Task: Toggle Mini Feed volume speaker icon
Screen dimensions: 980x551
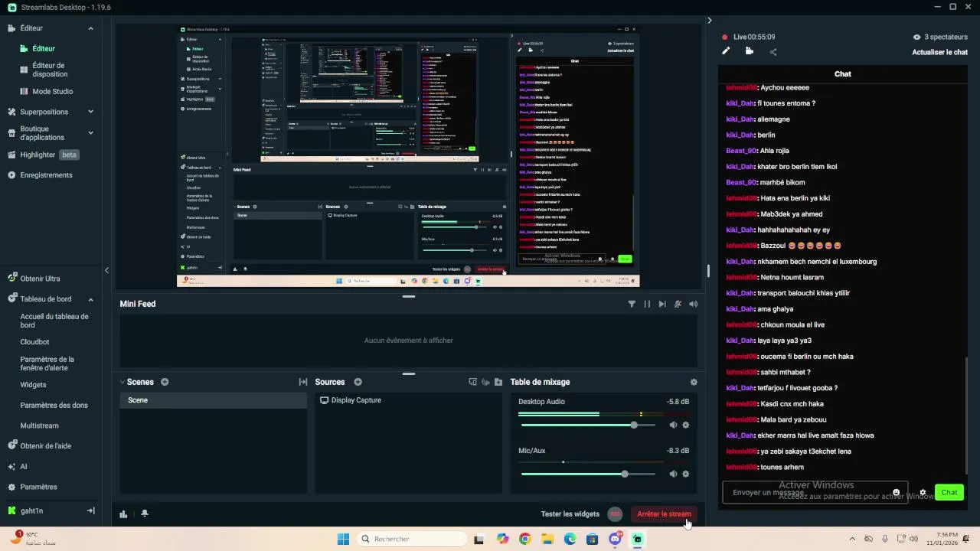Action: pyautogui.click(x=693, y=304)
